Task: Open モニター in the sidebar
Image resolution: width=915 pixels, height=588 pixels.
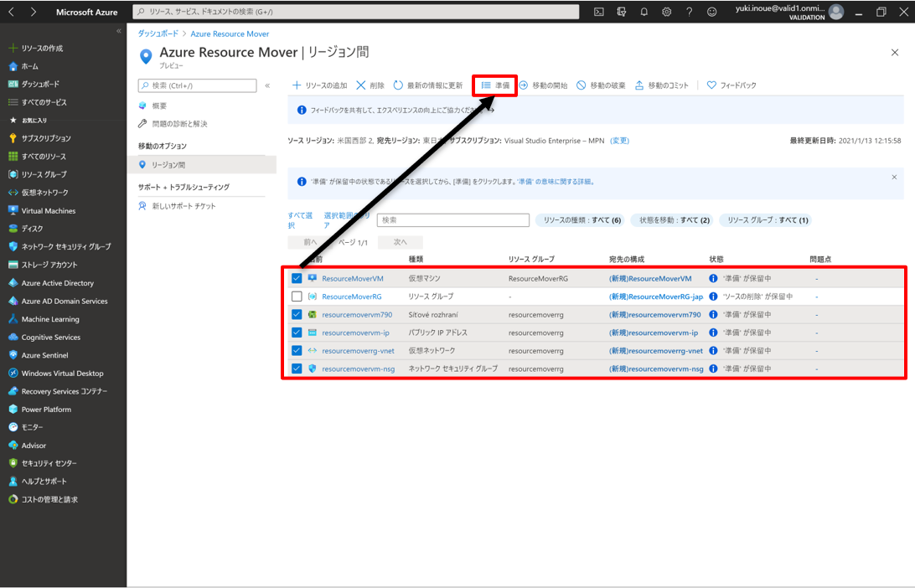Action: click(26, 427)
